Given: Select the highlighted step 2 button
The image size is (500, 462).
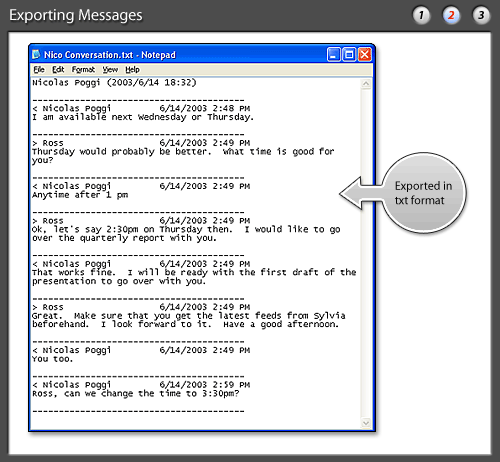Looking at the screenshot, I should point(451,15).
